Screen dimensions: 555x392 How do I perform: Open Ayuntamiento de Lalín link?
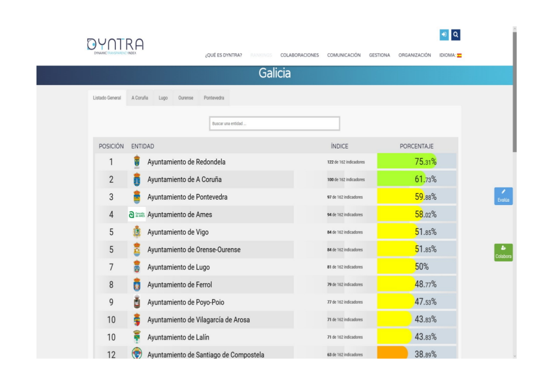178,337
